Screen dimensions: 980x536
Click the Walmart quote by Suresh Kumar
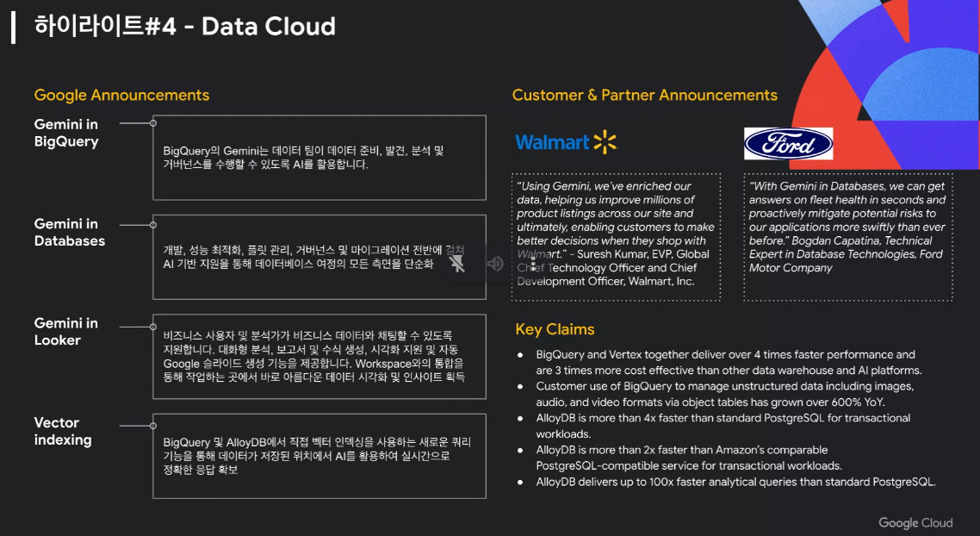point(616,234)
